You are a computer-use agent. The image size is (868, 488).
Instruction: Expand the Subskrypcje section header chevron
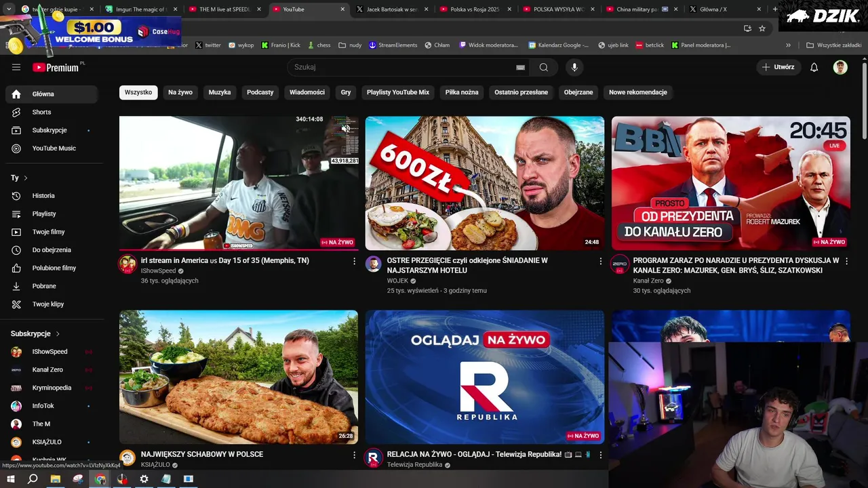pos(58,333)
